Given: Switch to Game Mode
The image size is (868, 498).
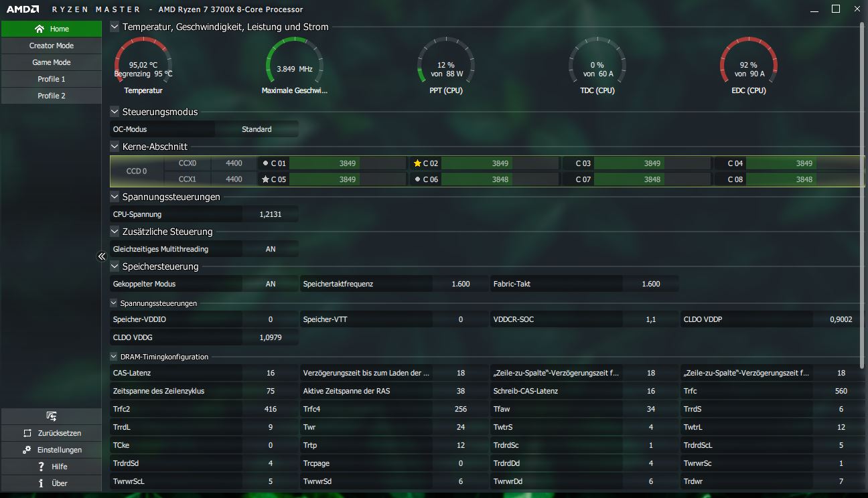Looking at the screenshot, I should coord(51,62).
